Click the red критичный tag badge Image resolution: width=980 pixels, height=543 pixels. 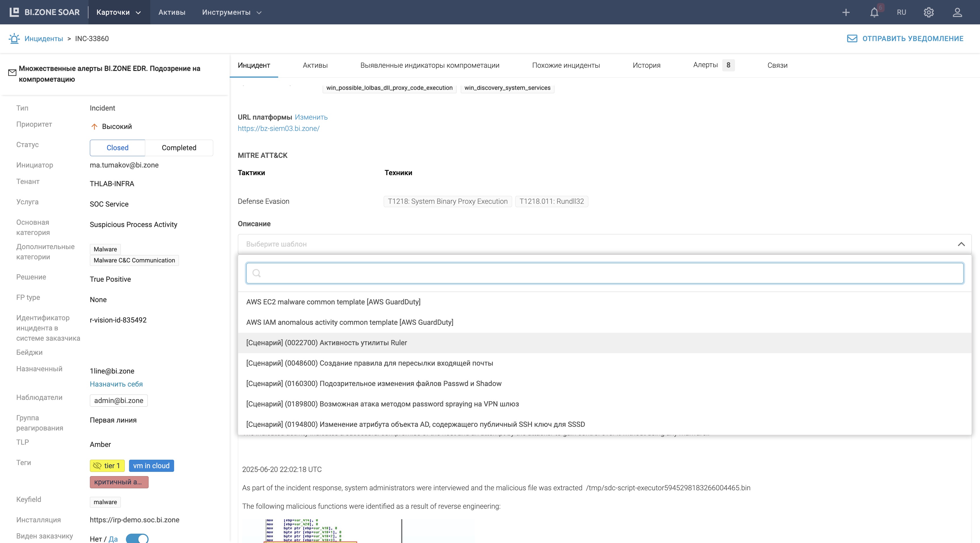click(119, 482)
